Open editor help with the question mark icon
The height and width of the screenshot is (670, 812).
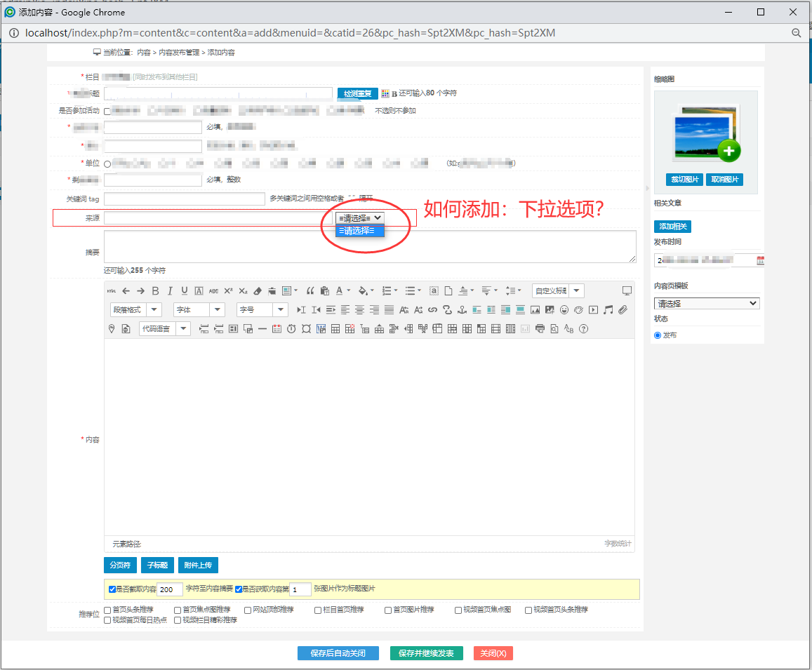coord(584,329)
